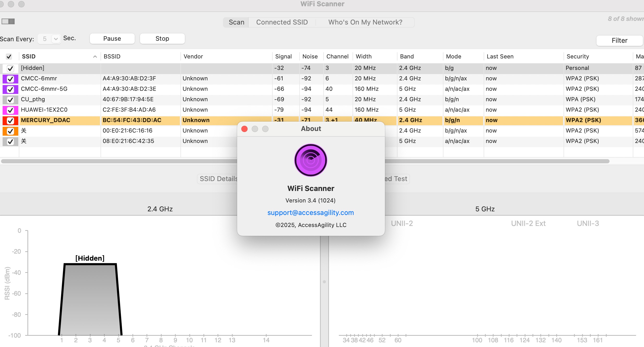Viewport: 644px width, 347px height.
Task: Sort by Channel column header
Action: (x=338, y=56)
